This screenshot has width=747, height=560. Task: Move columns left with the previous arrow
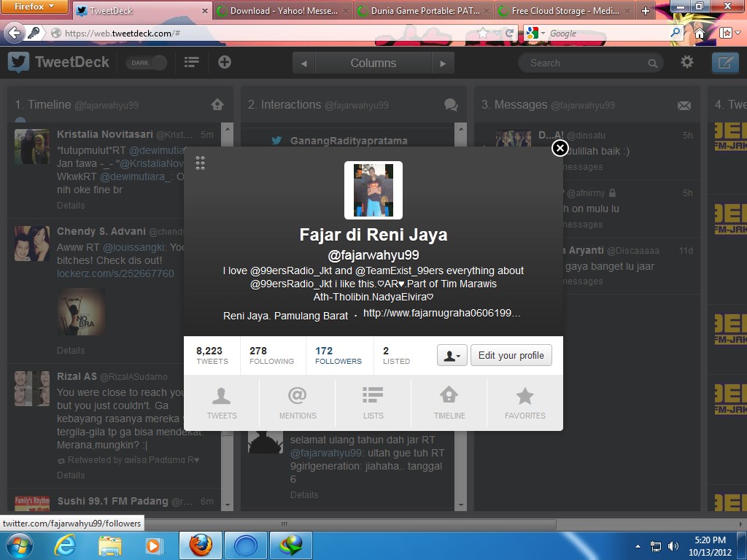tap(303, 63)
